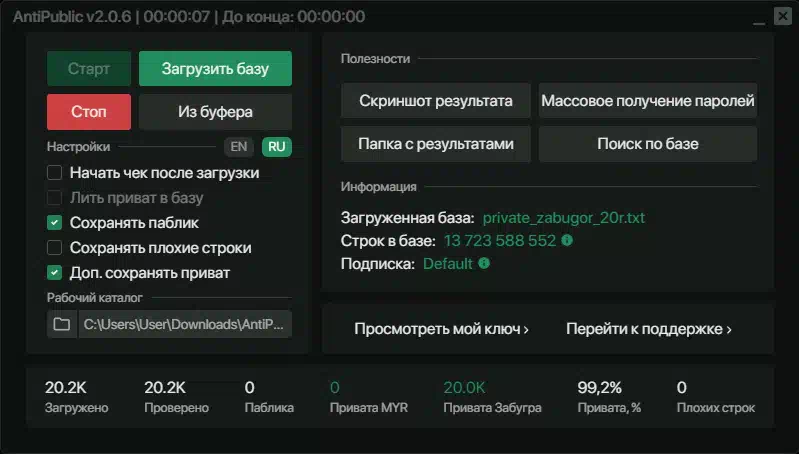799x454 pixels.
Task: Click 'Загрузить базу' button
Action: (215, 68)
